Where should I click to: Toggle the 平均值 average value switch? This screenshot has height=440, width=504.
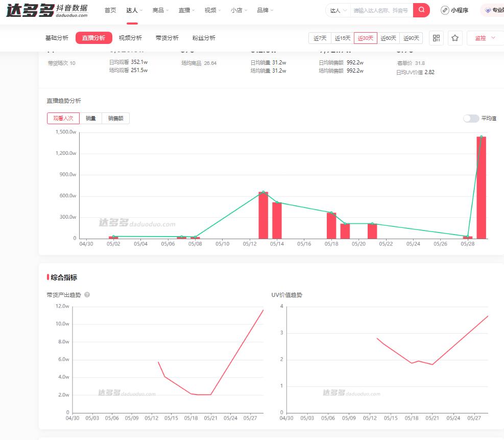point(470,118)
